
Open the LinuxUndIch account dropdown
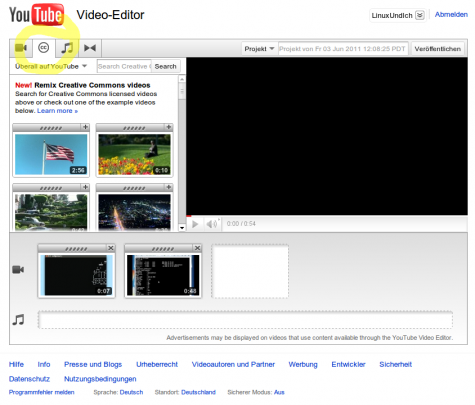tap(397, 15)
